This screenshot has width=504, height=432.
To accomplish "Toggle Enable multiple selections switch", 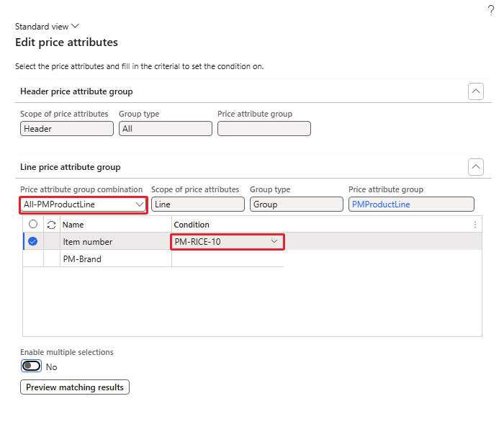I will pos(31,366).
